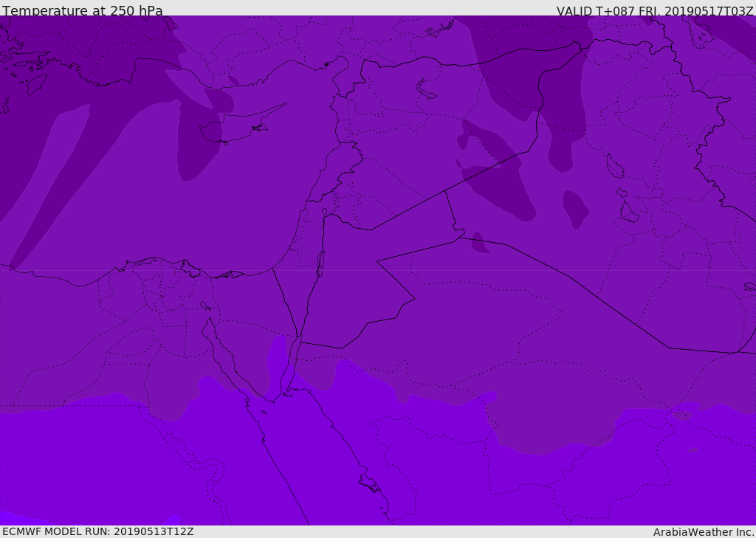Image resolution: width=756 pixels, height=538 pixels.
Task: Click the ArabiaWeather Inc. credit text
Action: click(704, 532)
